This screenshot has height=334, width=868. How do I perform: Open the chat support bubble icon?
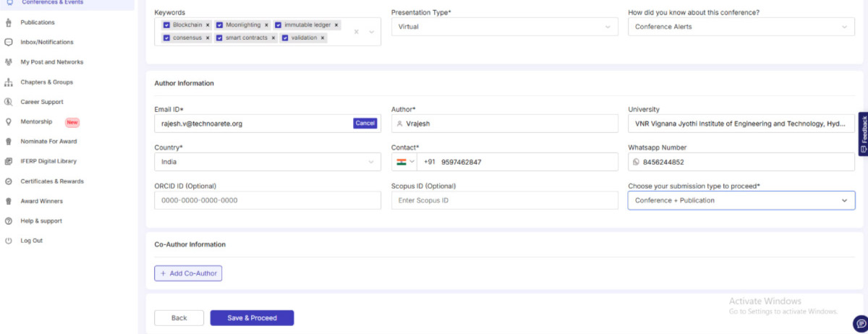(x=859, y=323)
